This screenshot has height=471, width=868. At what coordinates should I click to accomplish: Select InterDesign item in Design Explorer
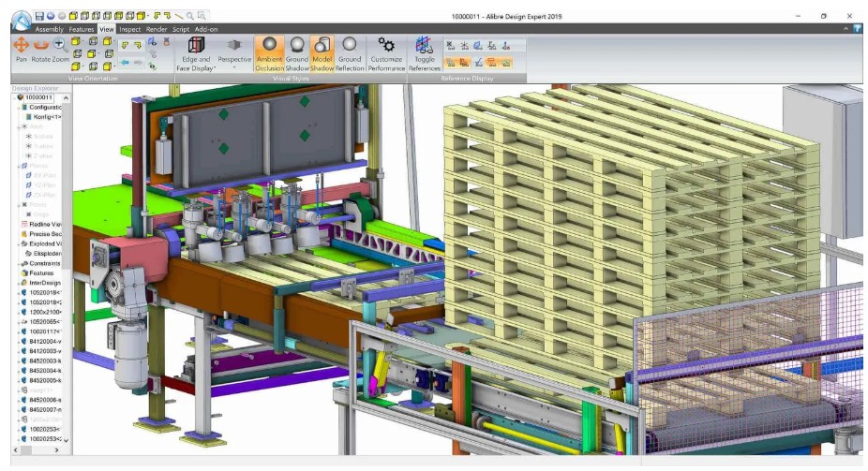46,282
